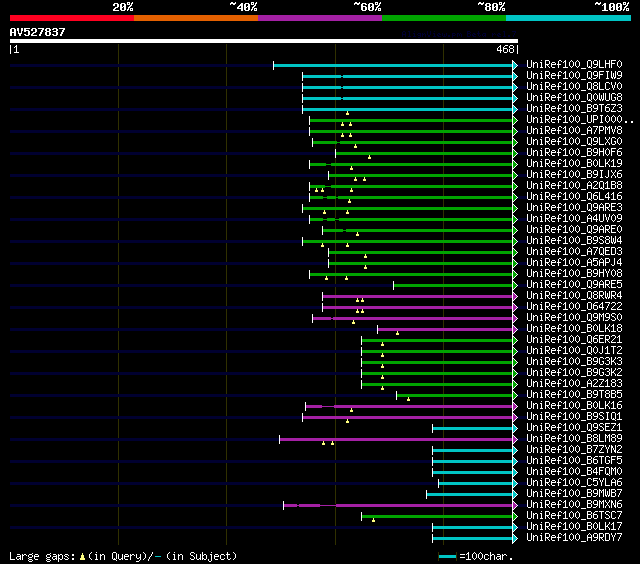Select the UniRef100_B9H0F6 label
The height and width of the screenshot is (564, 640).
coord(574,153)
